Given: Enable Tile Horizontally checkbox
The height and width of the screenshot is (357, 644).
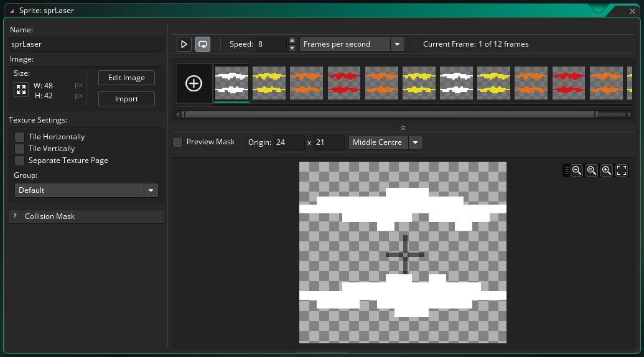Looking at the screenshot, I should click(19, 137).
